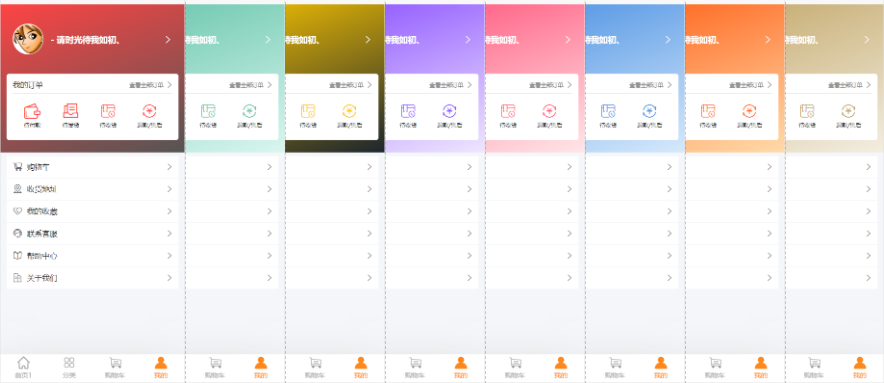Tap the tan-theme 退款/售后 icon
Image resolution: width=884 pixels, height=383 pixels.
(848, 111)
